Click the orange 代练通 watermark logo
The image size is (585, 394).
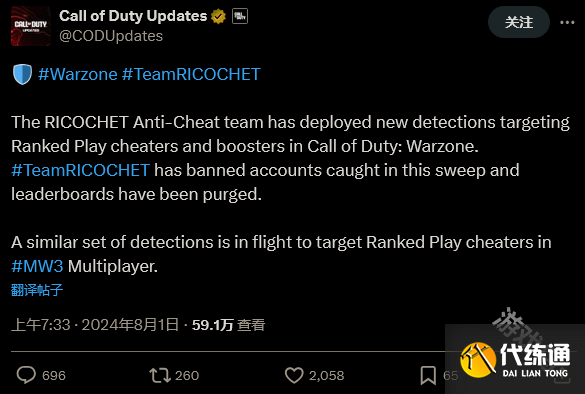pos(478,360)
